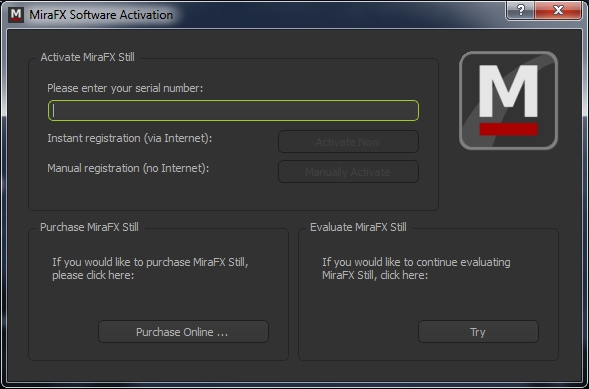Close the MiraFX Software Activation dialog
The height and width of the screenshot is (389, 589).
pyautogui.click(x=558, y=10)
